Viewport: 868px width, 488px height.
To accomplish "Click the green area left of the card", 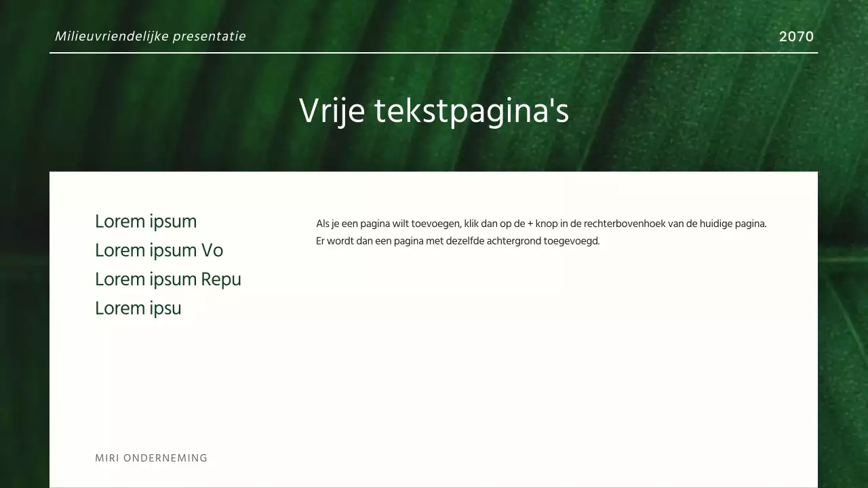I will click(x=24, y=305).
